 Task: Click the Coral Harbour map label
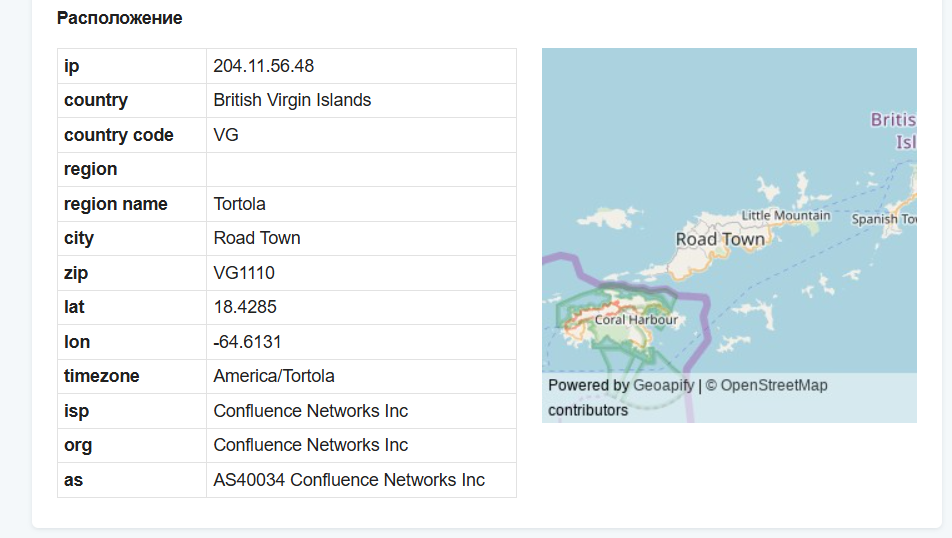click(x=636, y=320)
